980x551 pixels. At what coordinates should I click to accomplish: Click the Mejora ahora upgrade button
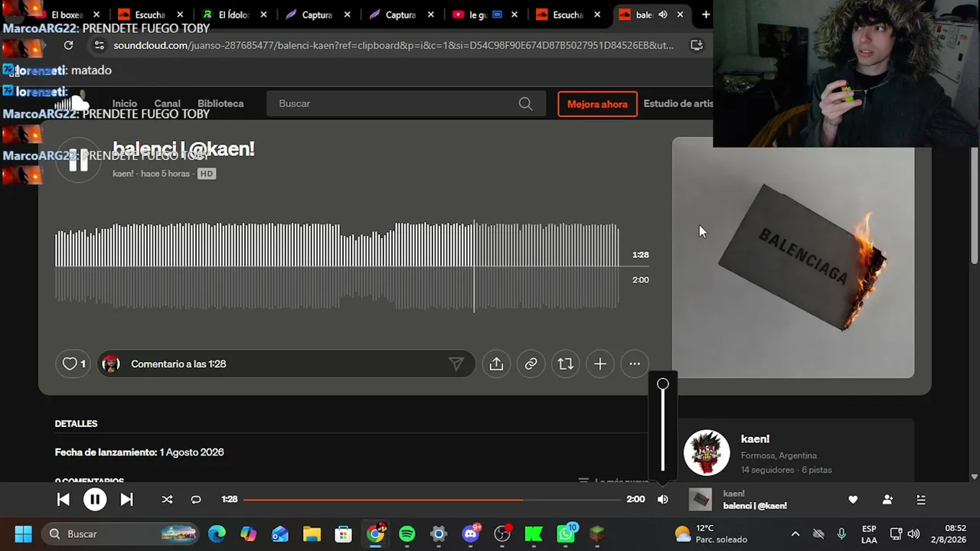[x=597, y=104]
